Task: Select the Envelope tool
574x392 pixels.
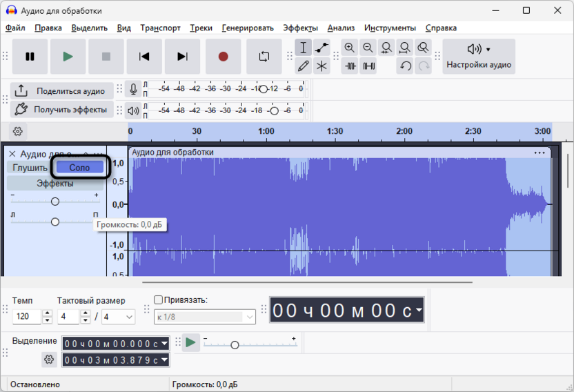Action: 321,48
